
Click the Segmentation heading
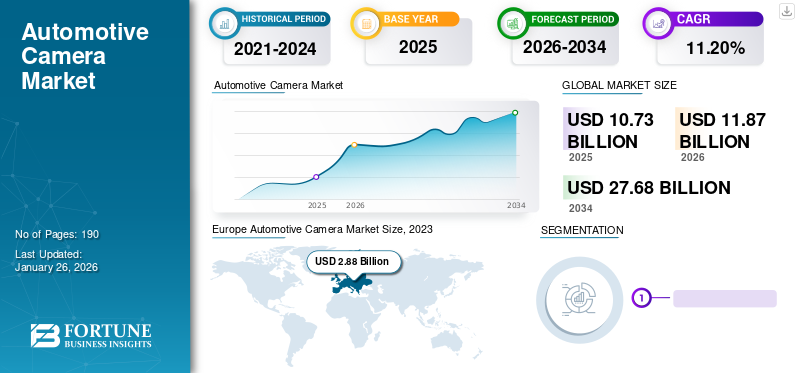point(582,230)
